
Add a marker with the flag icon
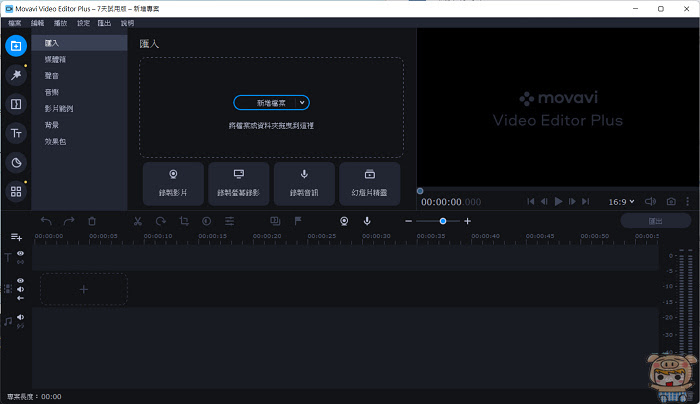click(298, 221)
